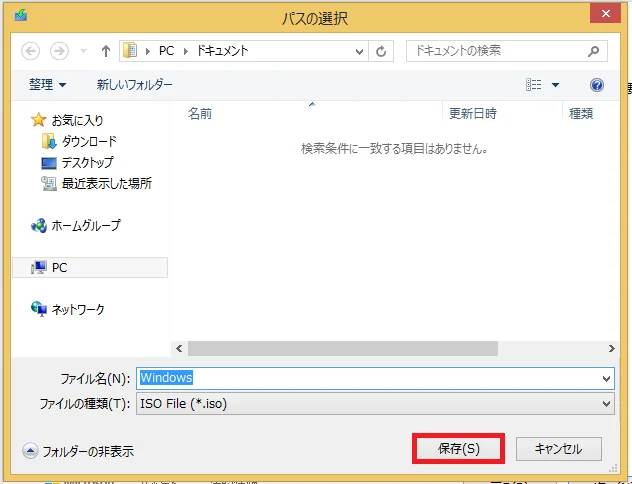Create a new folder with 新しいフォルダー
The width and height of the screenshot is (632, 484).
point(134,85)
